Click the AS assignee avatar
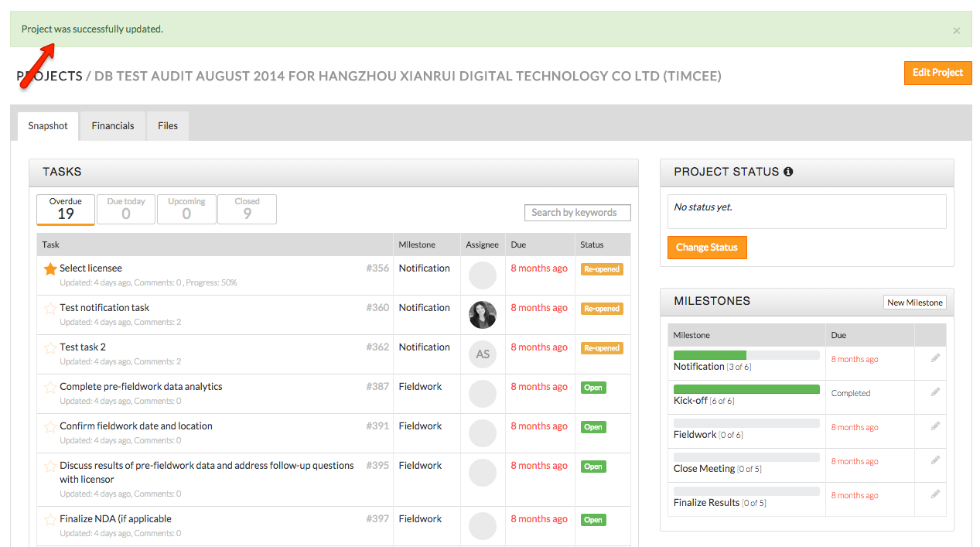 pyautogui.click(x=483, y=354)
